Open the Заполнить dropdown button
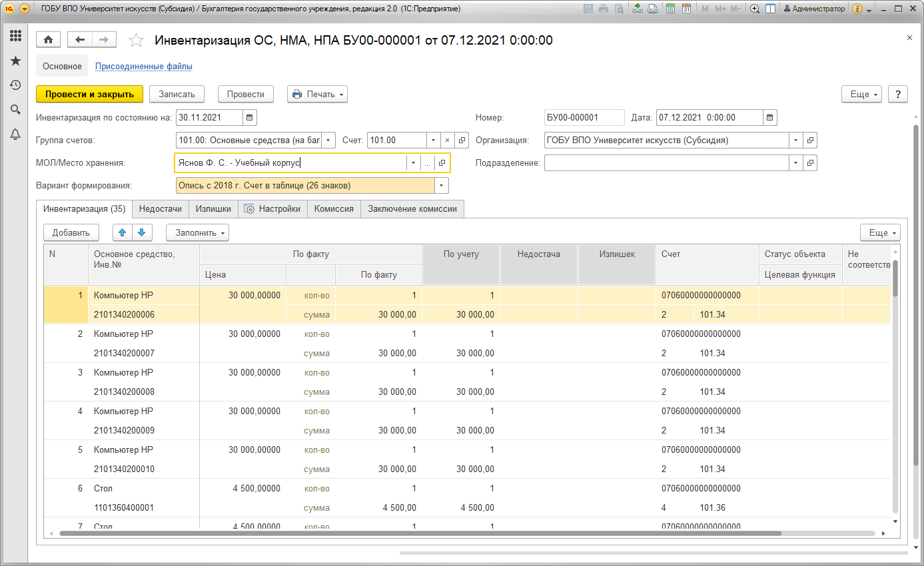This screenshot has width=924, height=566. click(197, 232)
